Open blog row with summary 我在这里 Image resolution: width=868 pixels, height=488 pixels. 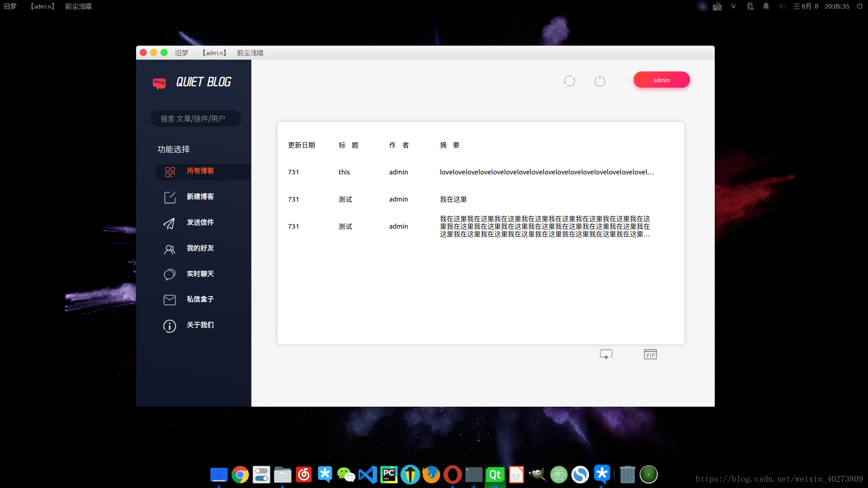pos(453,199)
